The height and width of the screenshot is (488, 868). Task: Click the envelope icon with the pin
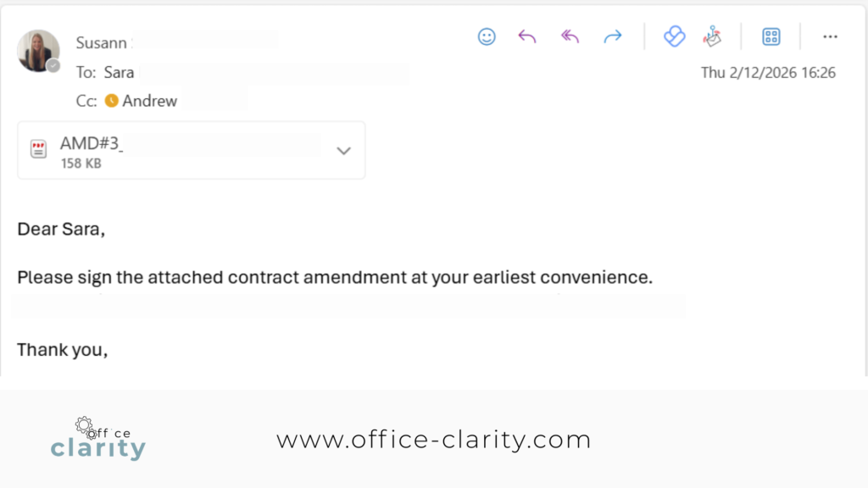coord(712,36)
